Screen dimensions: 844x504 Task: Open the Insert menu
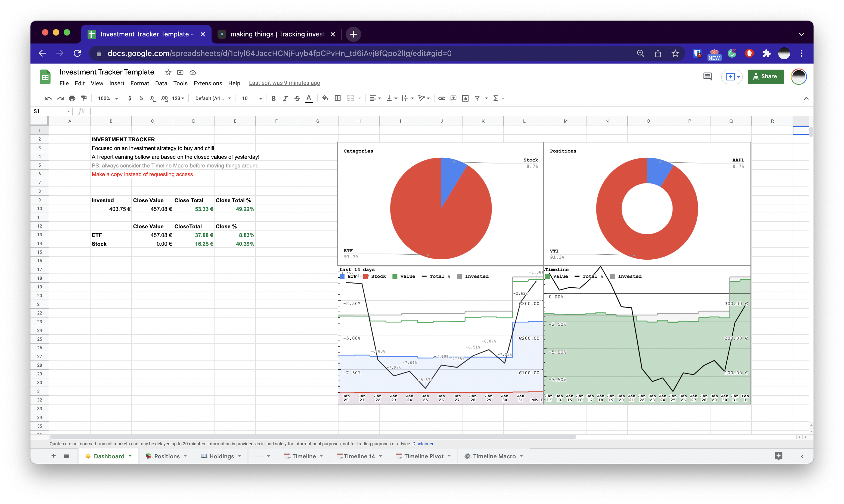[x=117, y=83]
